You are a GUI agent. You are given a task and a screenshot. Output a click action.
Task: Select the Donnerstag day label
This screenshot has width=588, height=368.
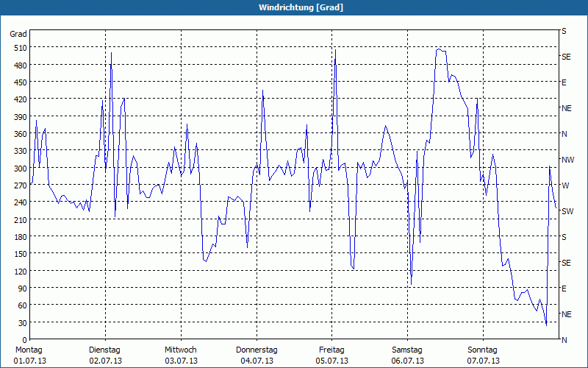[x=257, y=350]
